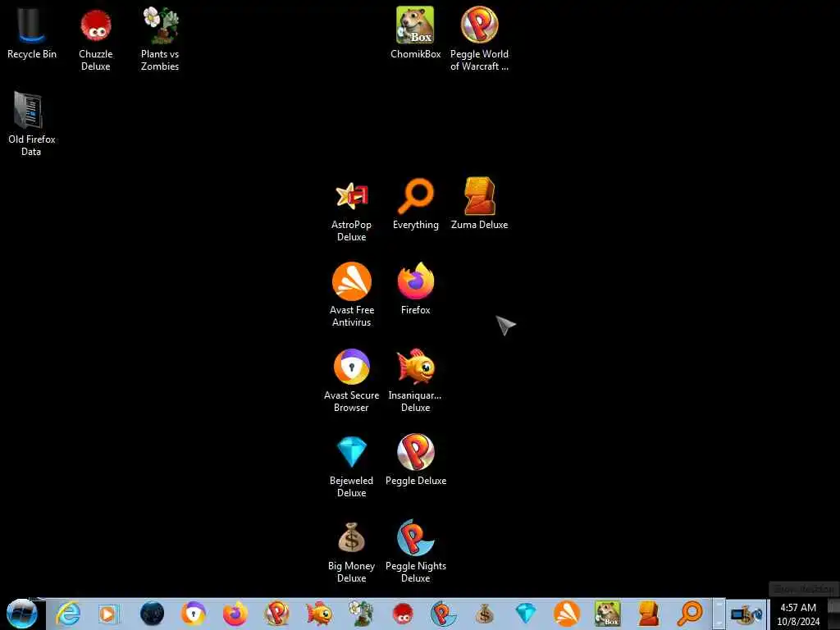This screenshot has width=840, height=630.
Task: Select Zuma Deluxe desktop shortcut
Action: click(x=479, y=203)
